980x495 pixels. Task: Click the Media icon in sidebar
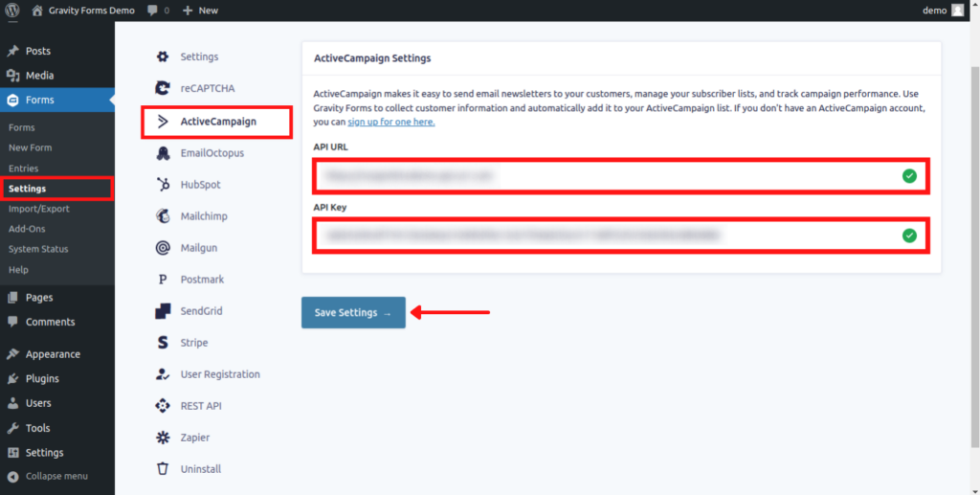[x=12, y=76]
